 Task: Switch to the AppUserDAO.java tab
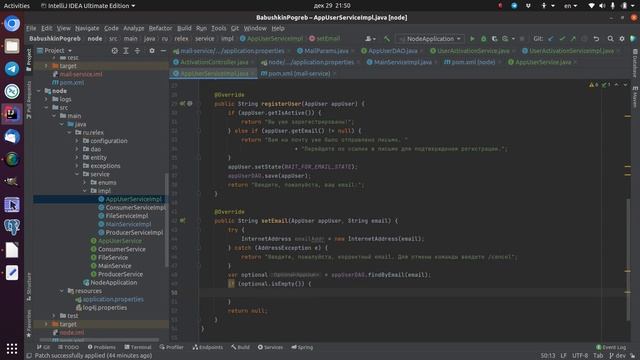pyautogui.click(x=392, y=51)
